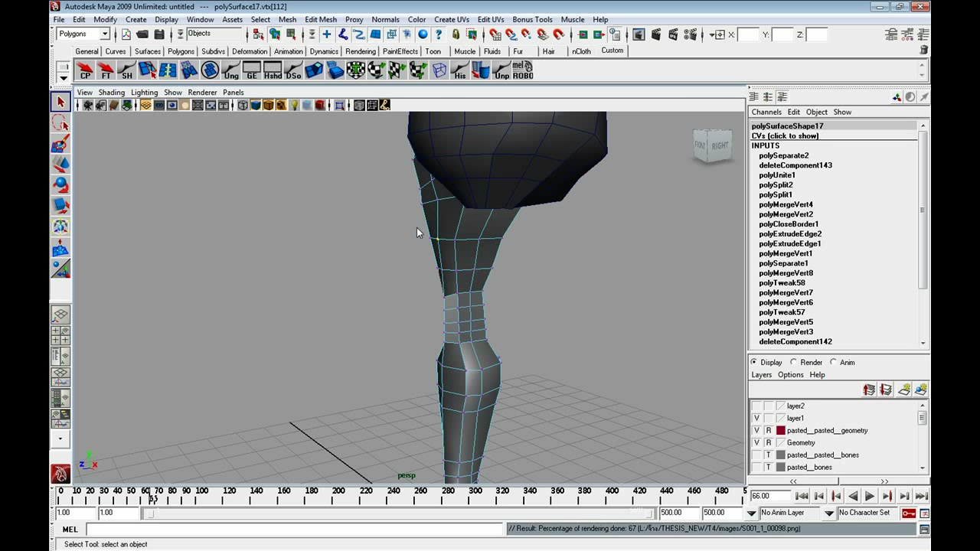980x551 pixels.
Task: Toggle V visibility of pasted__pasted__geometry layer
Action: tap(756, 431)
